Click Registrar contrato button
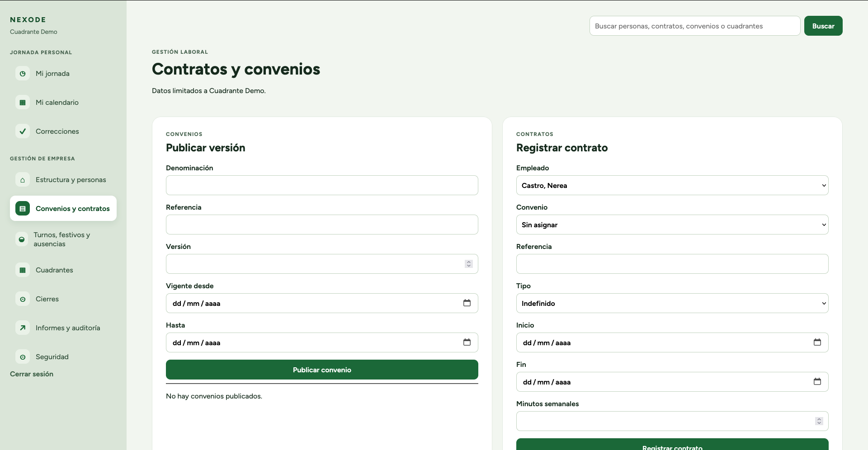The height and width of the screenshot is (450, 868). click(x=672, y=445)
